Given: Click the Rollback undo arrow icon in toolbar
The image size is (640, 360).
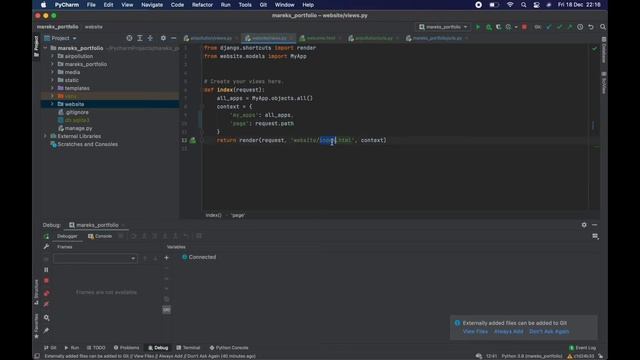Looking at the screenshot, I should 591,27.
